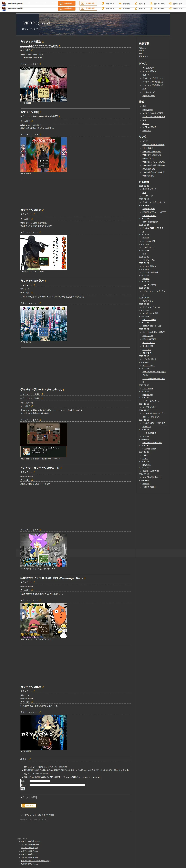Click pencil next to ダウンロード（前編）
This screenshot has width=186, height=868.
click(x=43, y=394)
